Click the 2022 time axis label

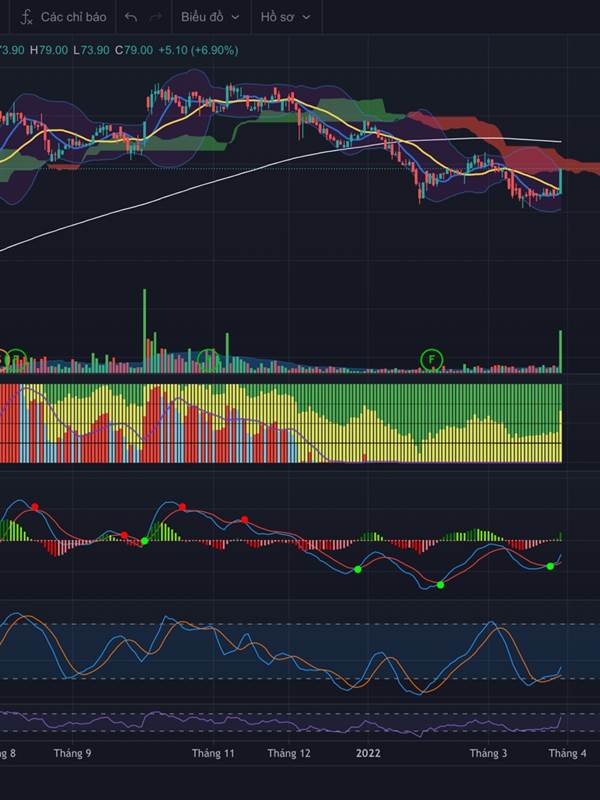368,753
